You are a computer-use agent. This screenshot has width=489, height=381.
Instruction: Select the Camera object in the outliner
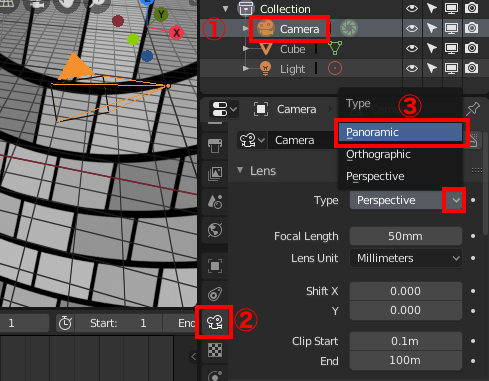(x=299, y=29)
